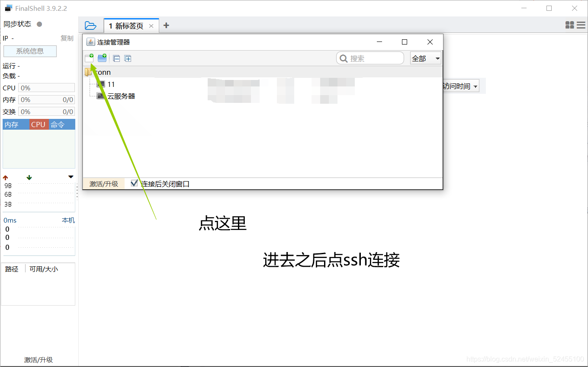Click the 交换 usage bar showing 0%
This screenshot has width=588, height=367.
tap(46, 112)
